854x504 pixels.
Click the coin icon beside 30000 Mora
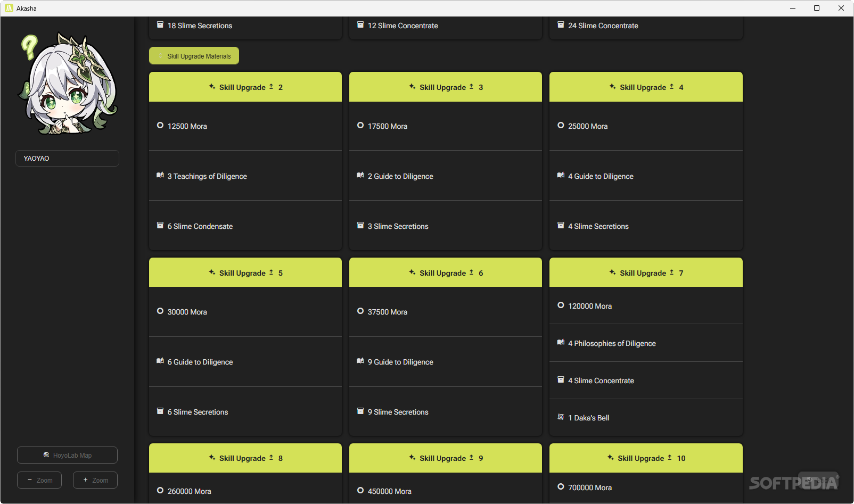click(x=160, y=311)
